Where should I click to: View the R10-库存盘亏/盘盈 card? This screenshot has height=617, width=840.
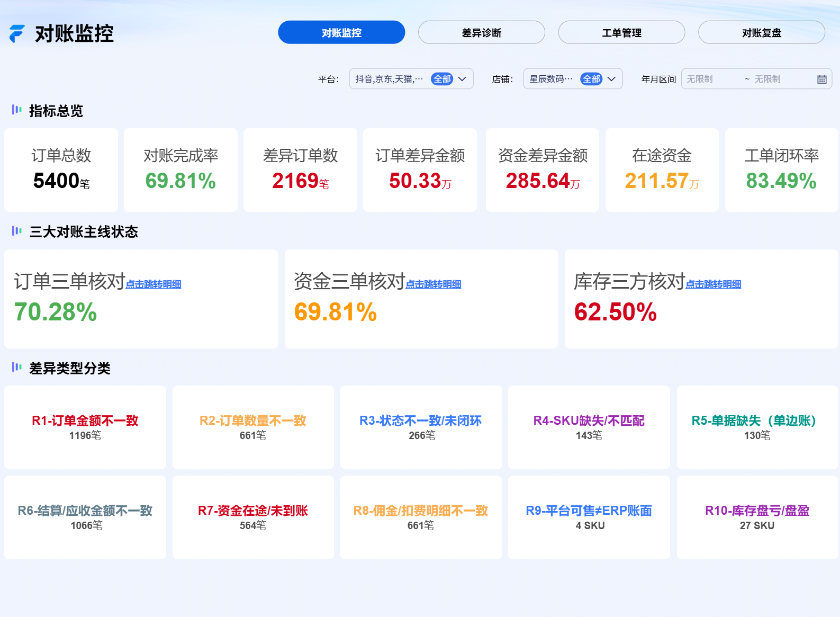point(757,517)
